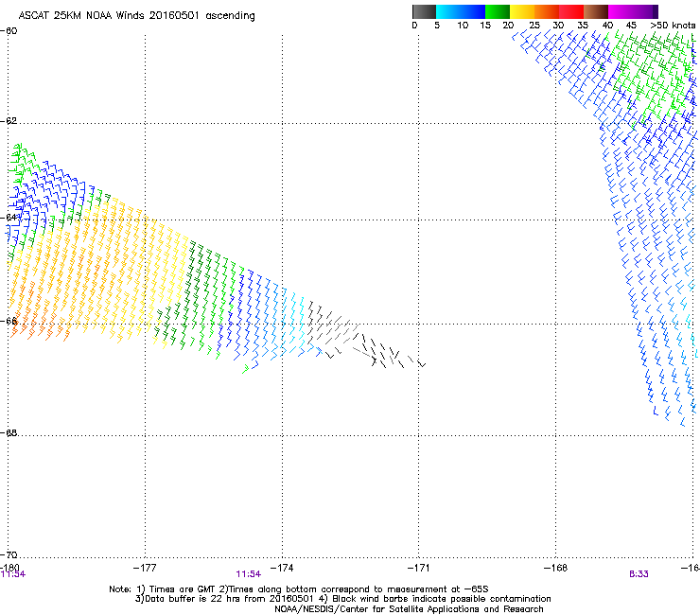700x615 pixels.
Task: Select the blue 10–15 knots legend segment
Action: click(473, 11)
